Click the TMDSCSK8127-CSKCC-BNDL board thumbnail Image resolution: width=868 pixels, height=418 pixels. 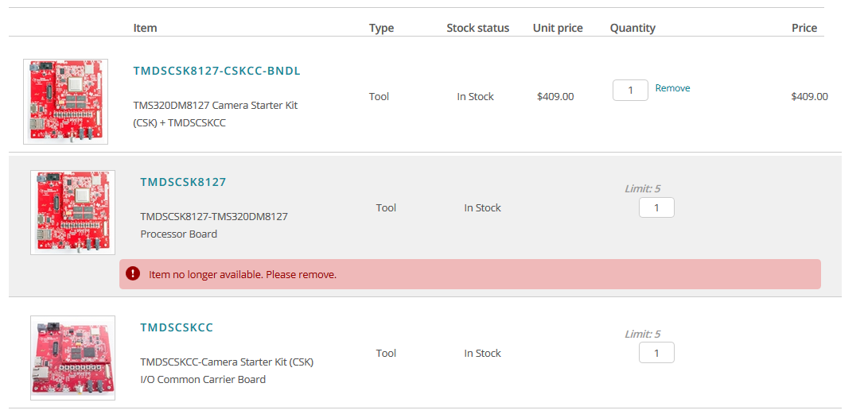point(65,102)
